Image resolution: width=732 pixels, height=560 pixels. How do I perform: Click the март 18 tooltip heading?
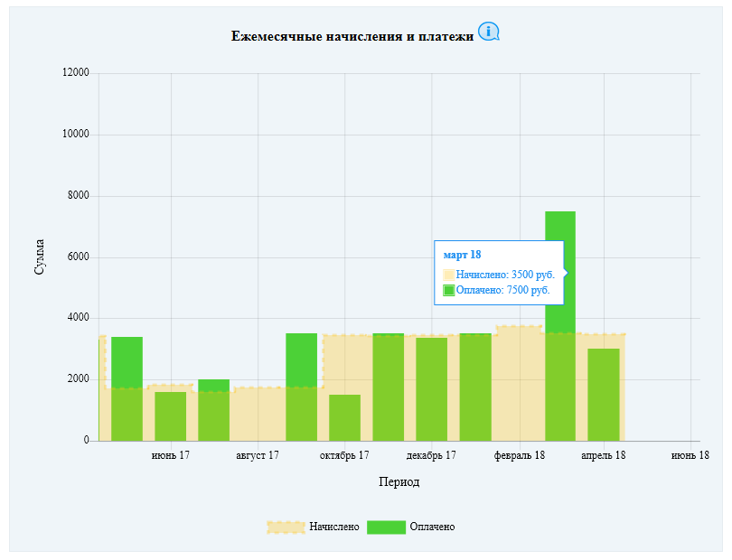coord(462,255)
